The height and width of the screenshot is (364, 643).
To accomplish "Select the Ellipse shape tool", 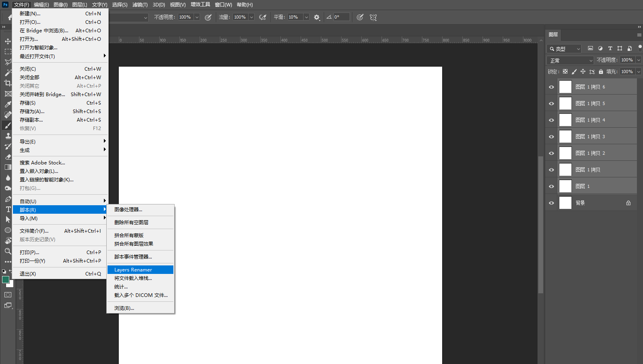I will 8,230.
